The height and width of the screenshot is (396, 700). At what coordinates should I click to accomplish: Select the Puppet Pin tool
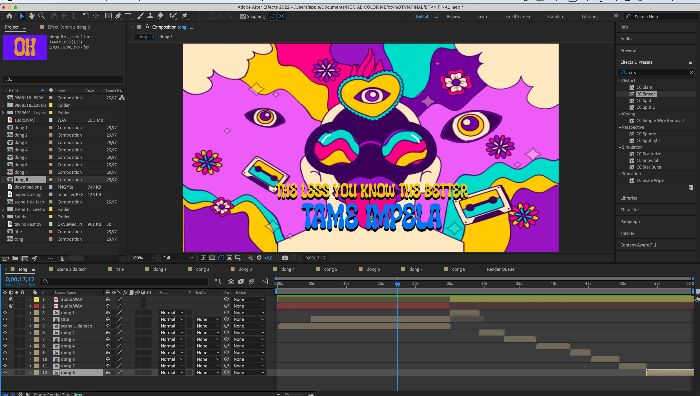point(184,16)
